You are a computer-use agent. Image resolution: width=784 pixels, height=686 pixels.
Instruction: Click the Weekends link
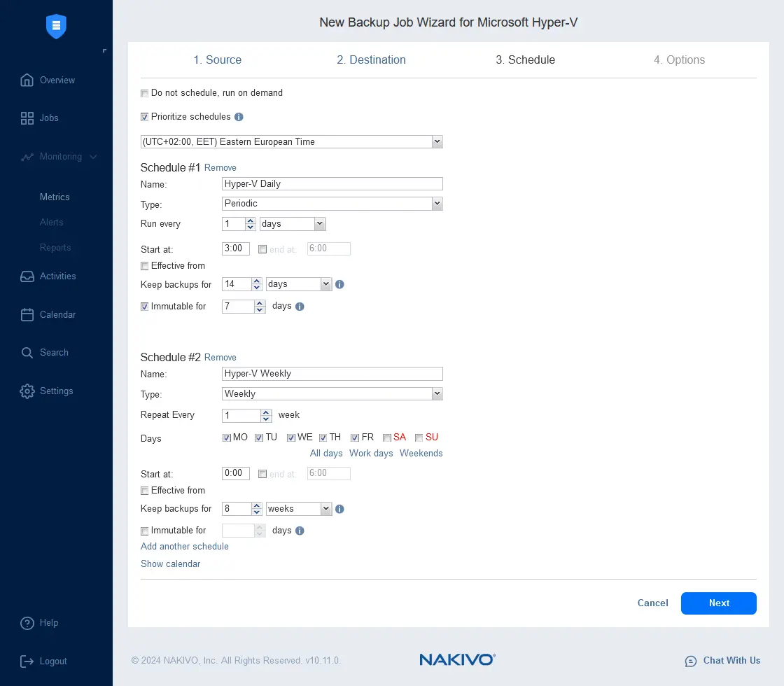(x=421, y=454)
